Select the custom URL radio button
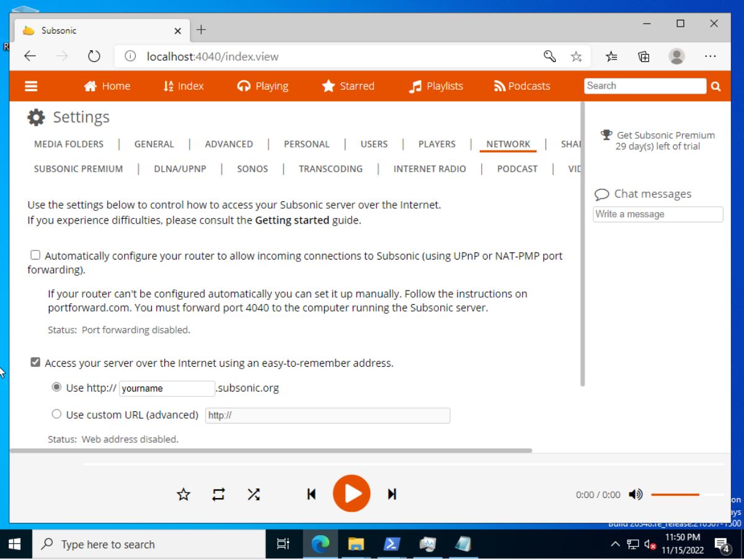This screenshot has width=744, height=560. [56, 414]
